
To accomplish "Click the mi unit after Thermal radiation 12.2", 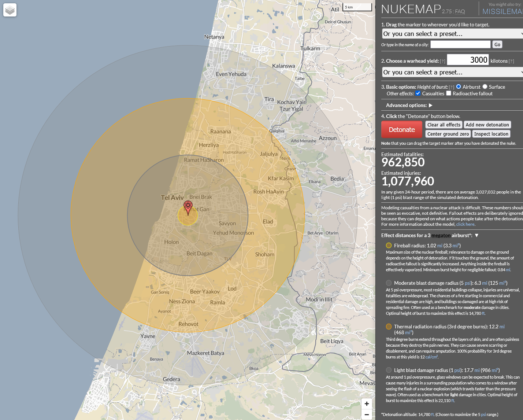I will (x=502, y=327).
